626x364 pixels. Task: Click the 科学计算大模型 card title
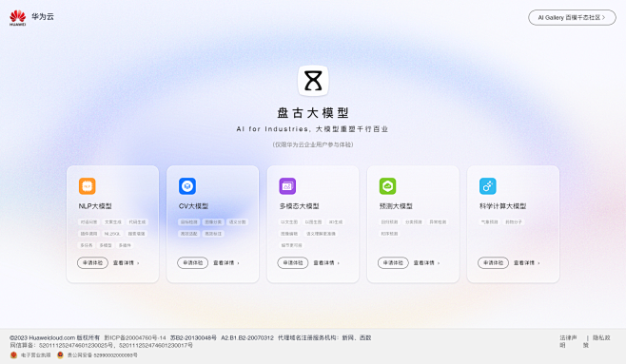[503, 206]
